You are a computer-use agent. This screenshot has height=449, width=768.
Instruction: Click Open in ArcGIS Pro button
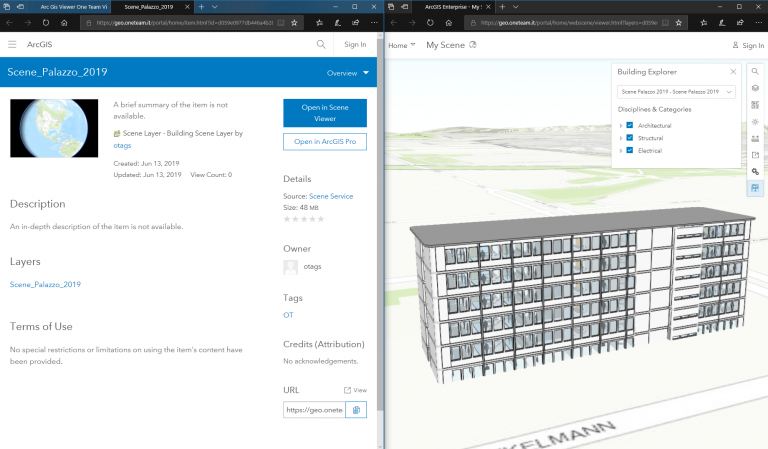coord(325,142)
